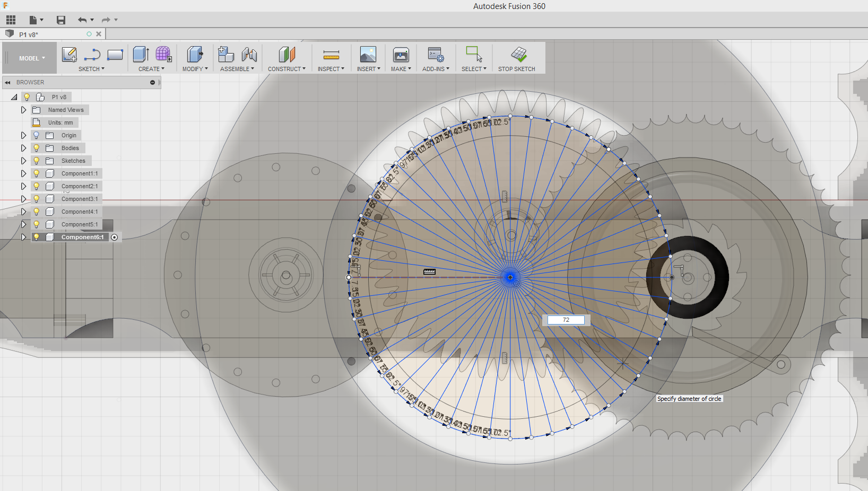
Task: Select the Insert image icon
Action: point(368,54)
